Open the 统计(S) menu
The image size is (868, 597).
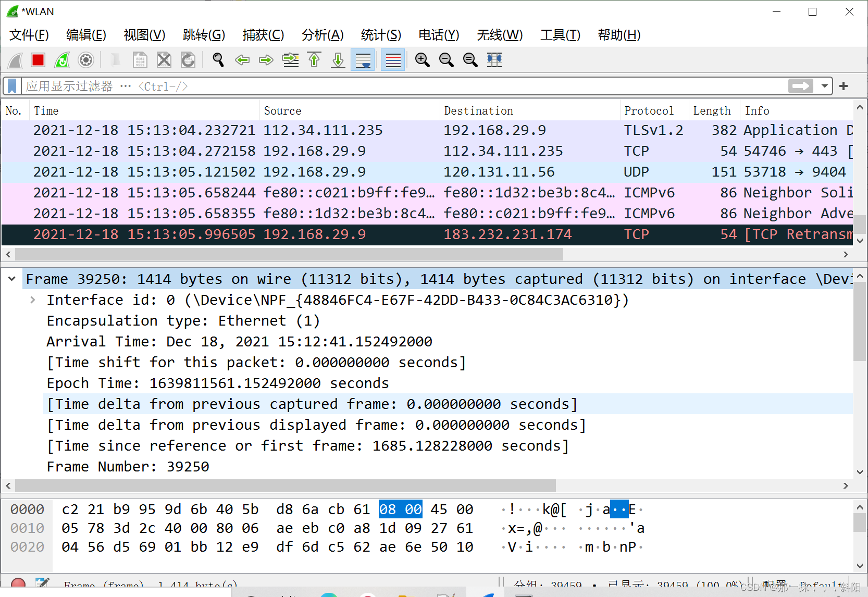click(x=381, y=35)
